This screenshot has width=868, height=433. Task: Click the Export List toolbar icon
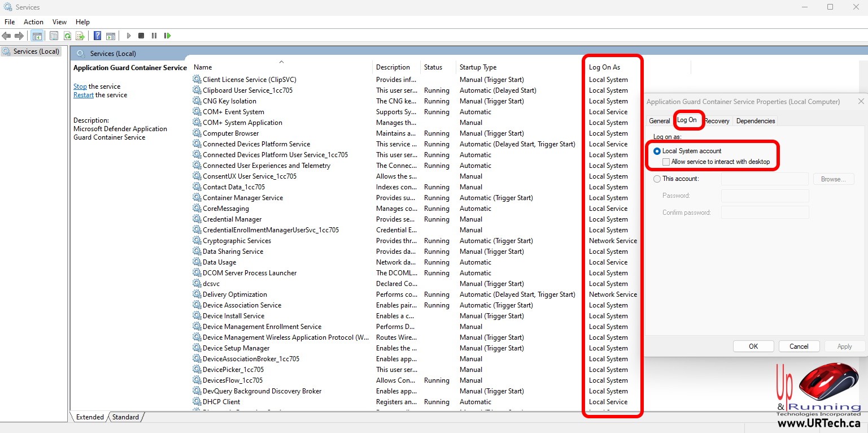[80, 36]
